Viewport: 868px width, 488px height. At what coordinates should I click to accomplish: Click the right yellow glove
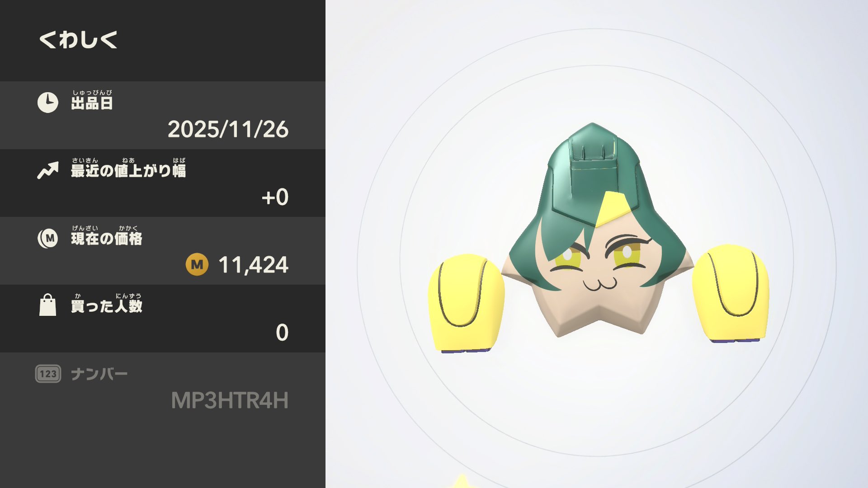(731, 294)
